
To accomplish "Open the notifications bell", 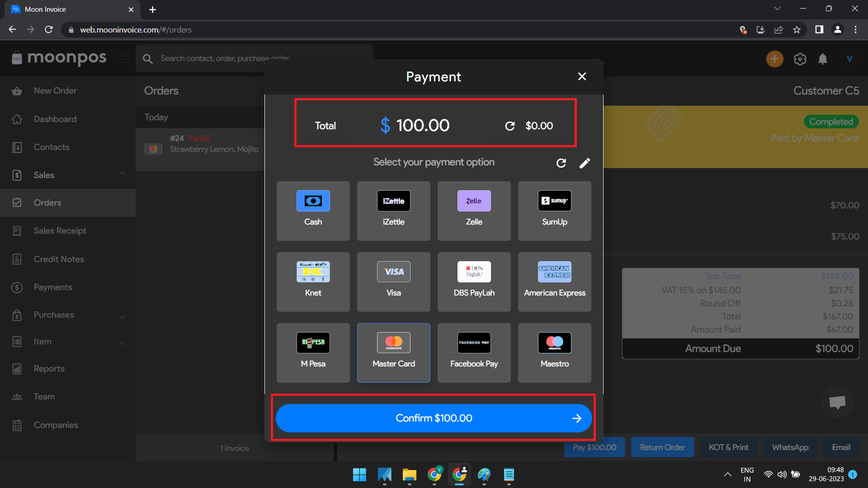I will [x=823, y=59].
